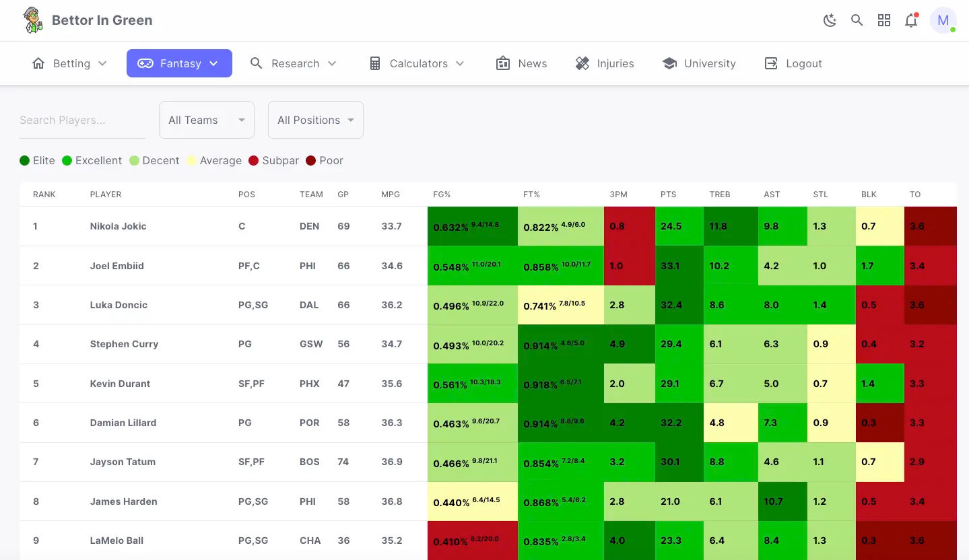Expand the Betting menu chevron
The height and width of the screenshot is (560, 969).
click(x=102, y=63)
